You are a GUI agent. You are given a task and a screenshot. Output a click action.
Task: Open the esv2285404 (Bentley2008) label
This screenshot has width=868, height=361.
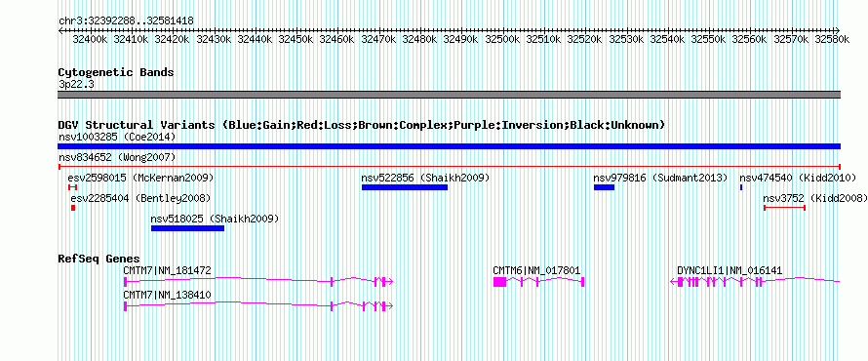click(x=140, y=198)
